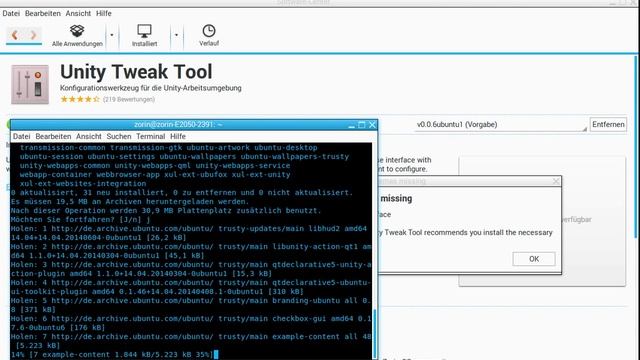The width and height of the screenshot is (640, 360).
Task: Open terminal Suchen menu
Action: click(119, 136)
